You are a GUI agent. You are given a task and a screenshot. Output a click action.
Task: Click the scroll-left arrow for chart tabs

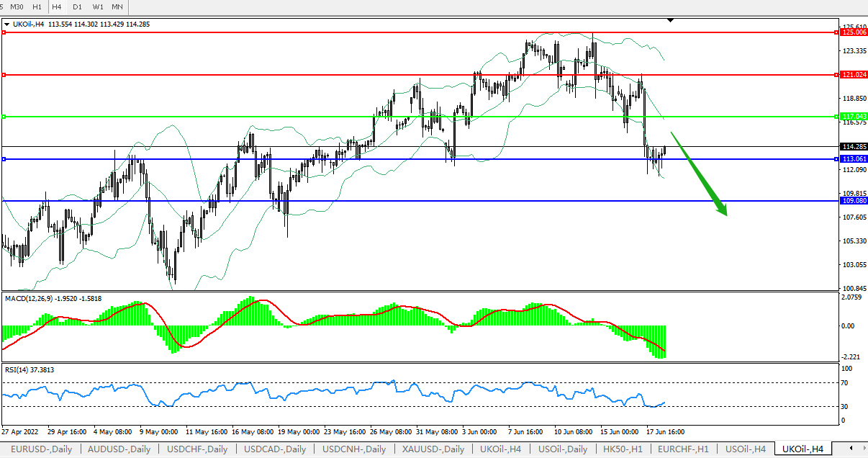[851, 449]
